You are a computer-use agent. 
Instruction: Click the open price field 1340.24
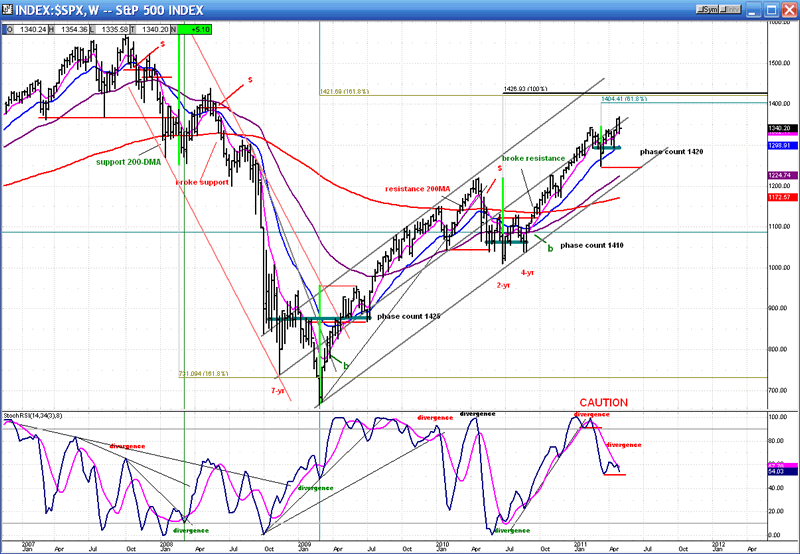click(33, 29)
